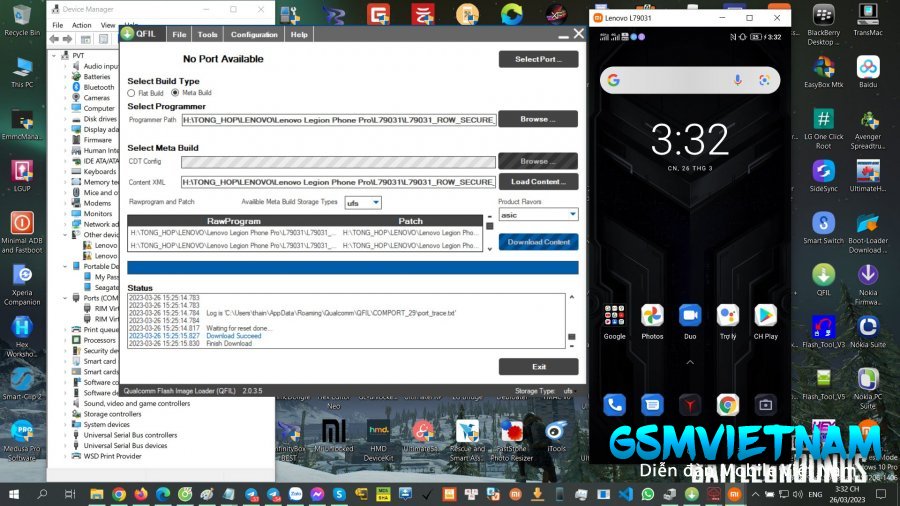The height and width of the screenshot is (506, 900).
Task: Open Photos app on phone screen
Action: (652, 322)
